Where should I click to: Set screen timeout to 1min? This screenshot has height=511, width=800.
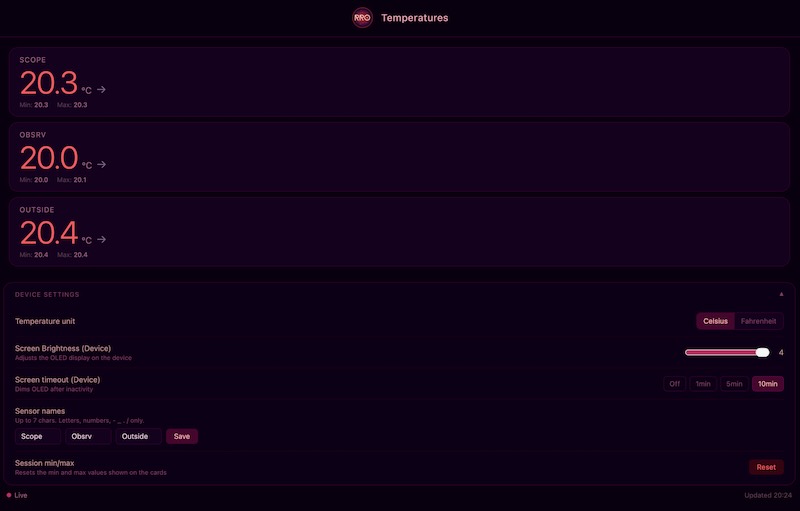703,384
